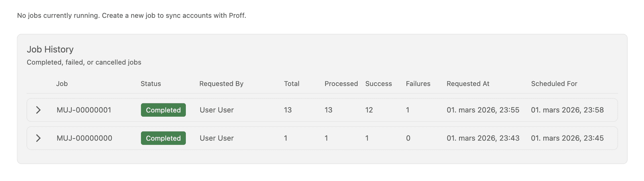
Task: Click the 23:58 scheduled time cell
Action: (567, 110)
